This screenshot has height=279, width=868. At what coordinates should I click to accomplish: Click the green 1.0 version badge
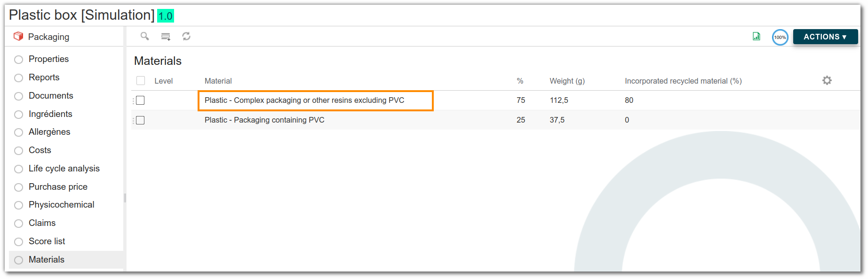coord(166,16)
